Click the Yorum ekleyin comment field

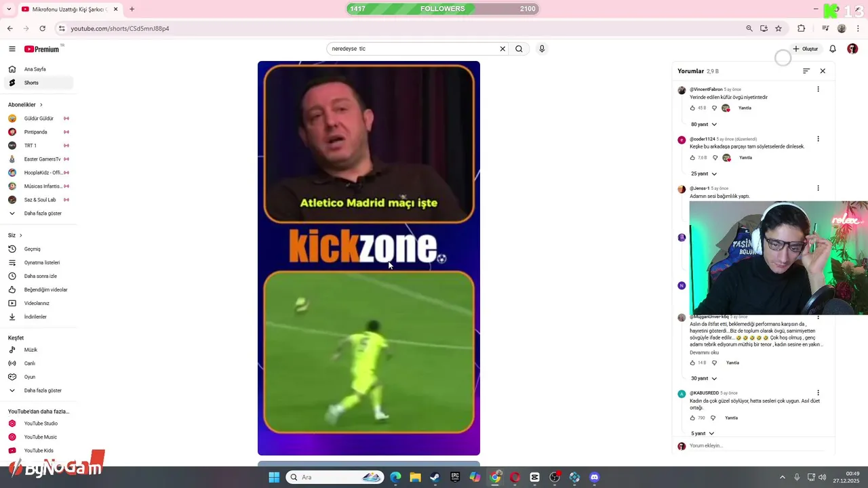click(756, 446)
